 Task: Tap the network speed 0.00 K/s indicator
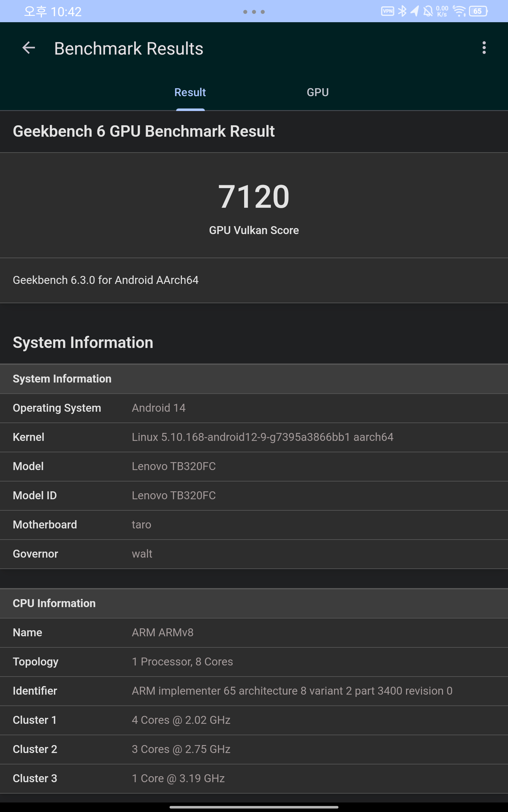442,11
